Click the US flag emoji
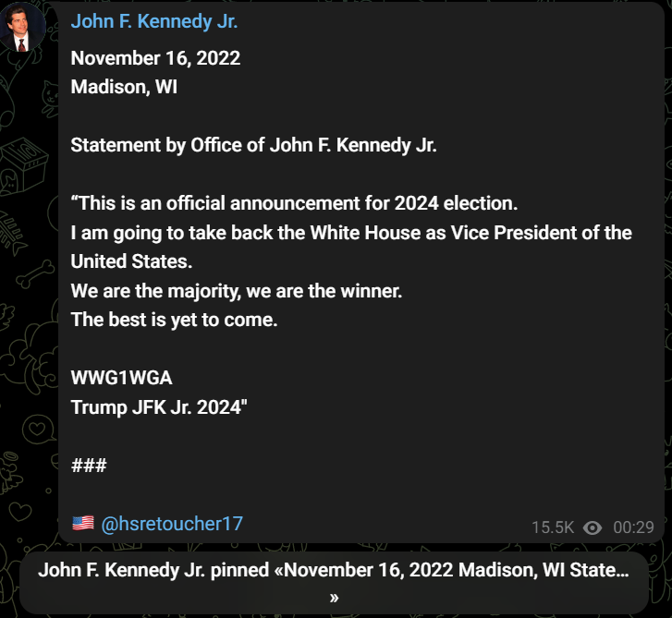This screenshot has height=618, width=672. tap(83, 523)
